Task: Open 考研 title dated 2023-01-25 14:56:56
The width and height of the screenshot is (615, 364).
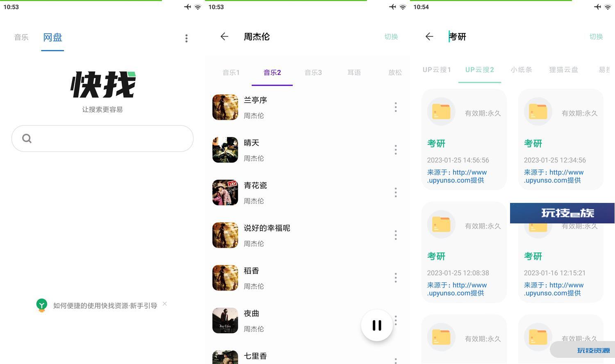Action: tap(436, 143)
